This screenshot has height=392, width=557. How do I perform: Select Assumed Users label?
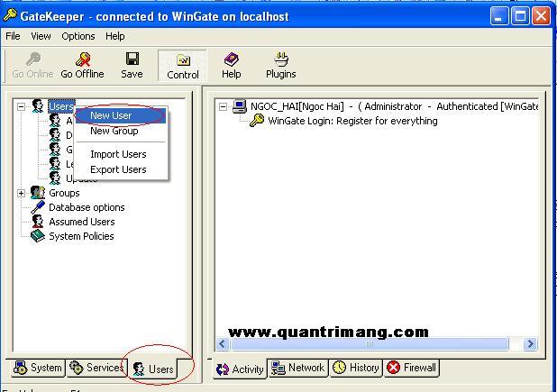82,222
